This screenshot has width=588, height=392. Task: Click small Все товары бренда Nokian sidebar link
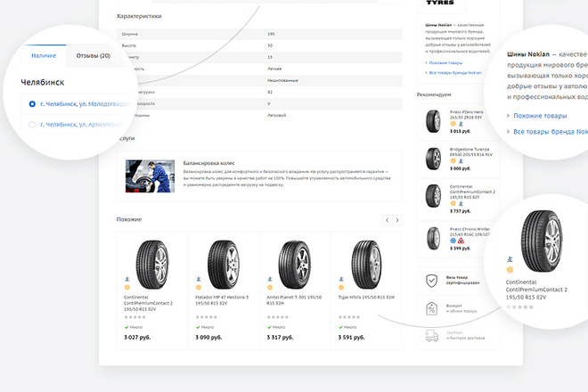click(455, 72)
